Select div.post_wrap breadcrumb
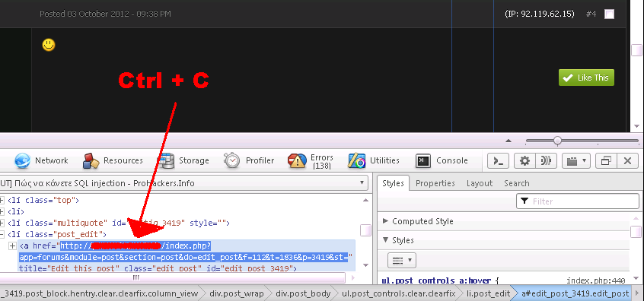Viewport: 644px width, 301px height. 237,293
